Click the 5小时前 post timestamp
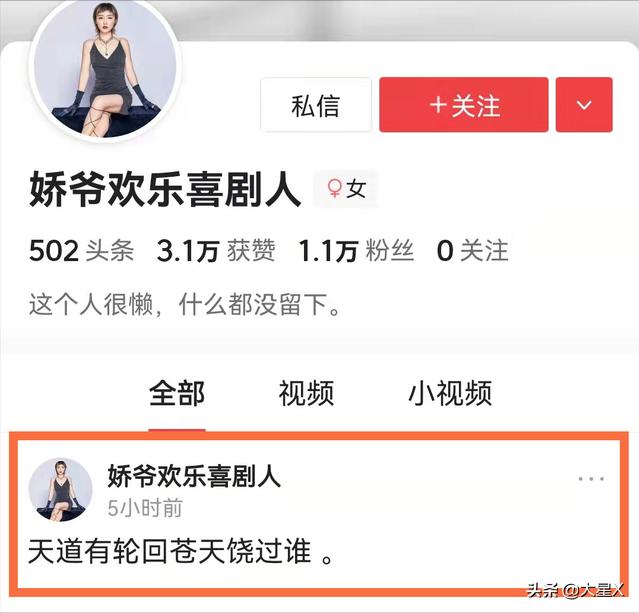 point(145,508)
